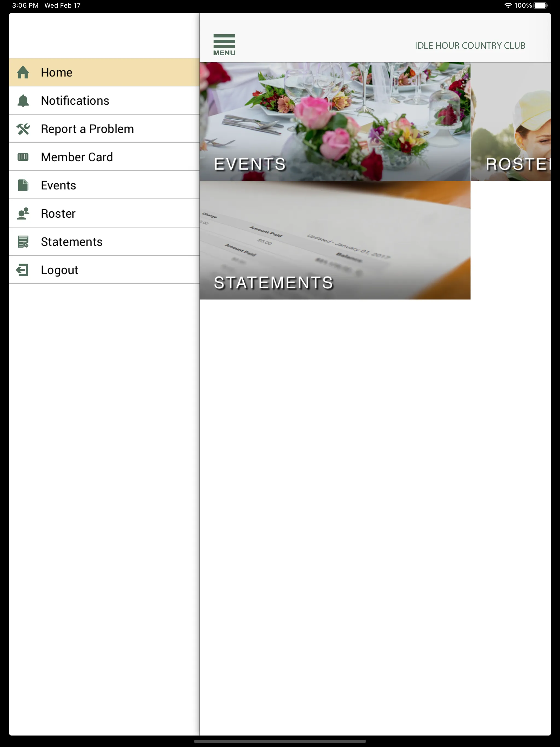
Task: Click the Report a Problem wrench icon
Action: [23, 128]
